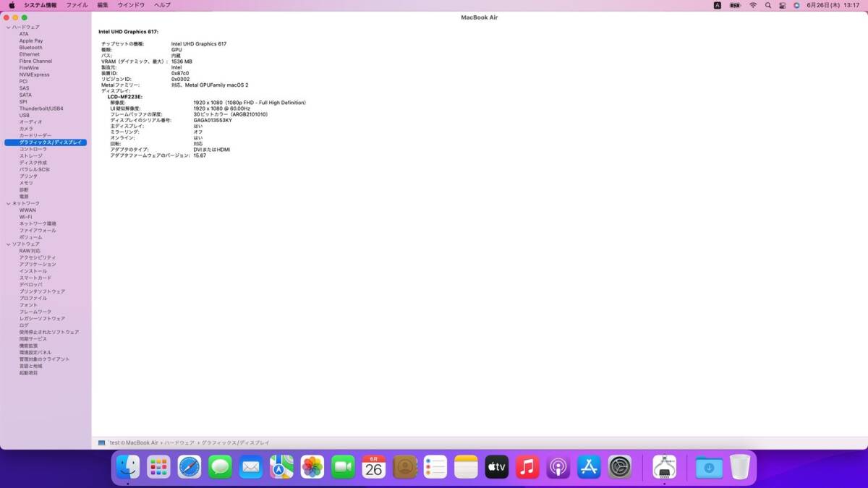Launch Apple TV from the dock
The height and width of the screenshot is (488, 868).
(x=496, y=468)
